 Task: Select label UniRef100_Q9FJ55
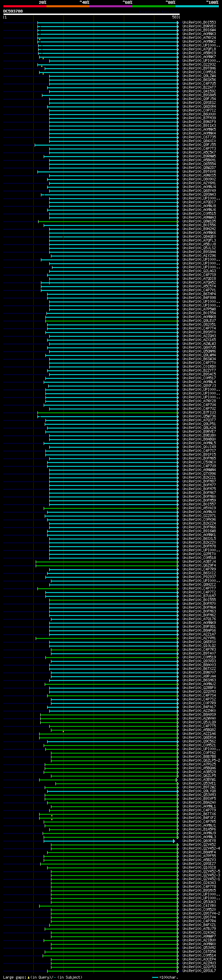coord(199,145)
